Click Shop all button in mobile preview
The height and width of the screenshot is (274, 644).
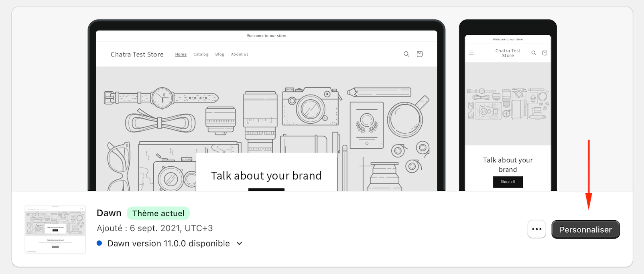508,182
